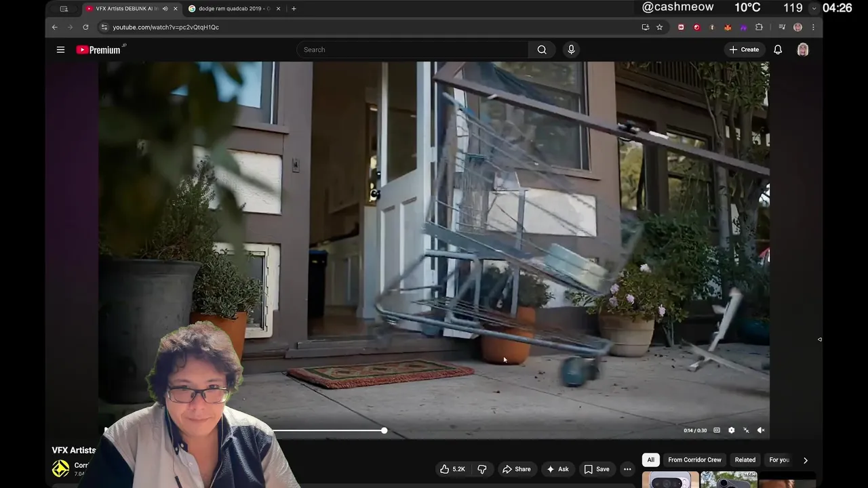
Task: View site information icon in address bar
Action: (104, 27)
